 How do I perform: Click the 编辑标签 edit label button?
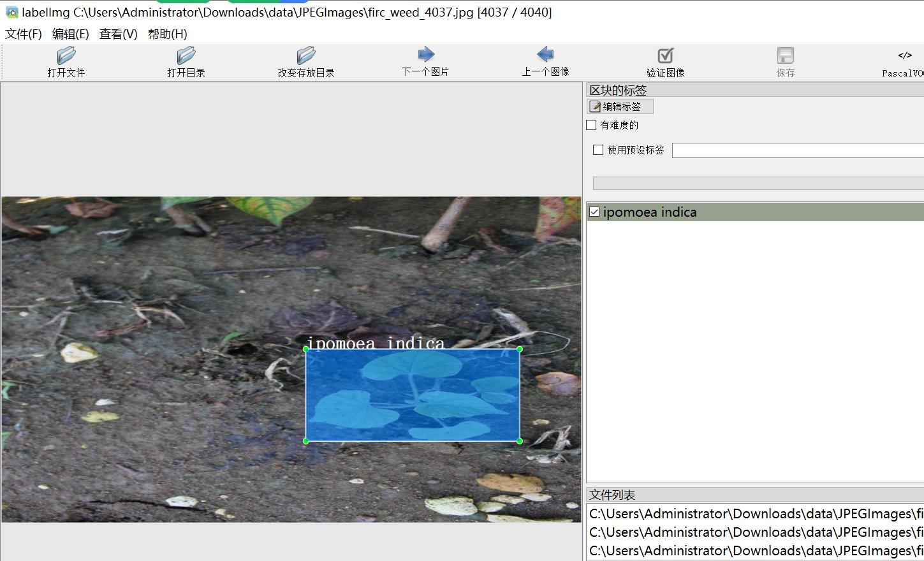[x=620, y=106]
